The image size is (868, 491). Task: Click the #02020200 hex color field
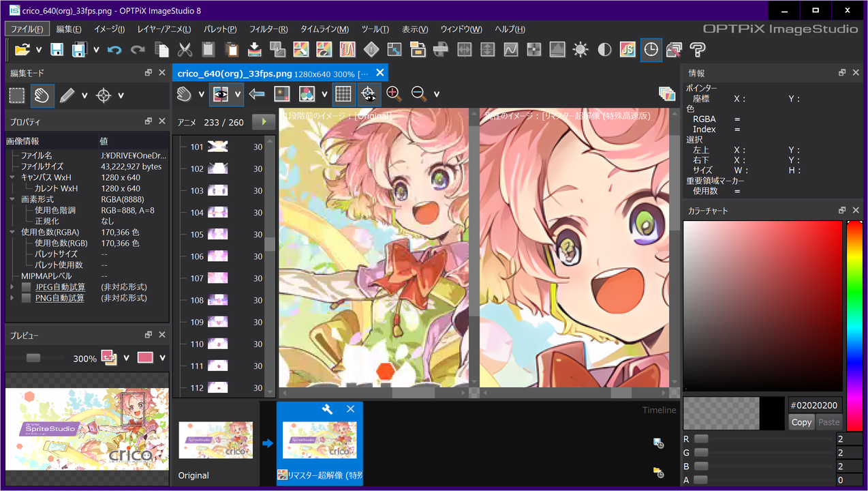815,404
